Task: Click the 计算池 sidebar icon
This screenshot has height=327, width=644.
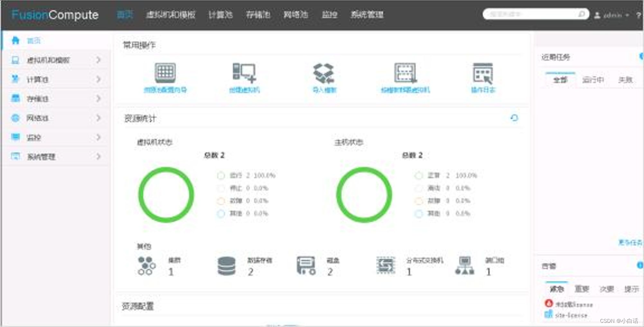Action: pos(15,79)
